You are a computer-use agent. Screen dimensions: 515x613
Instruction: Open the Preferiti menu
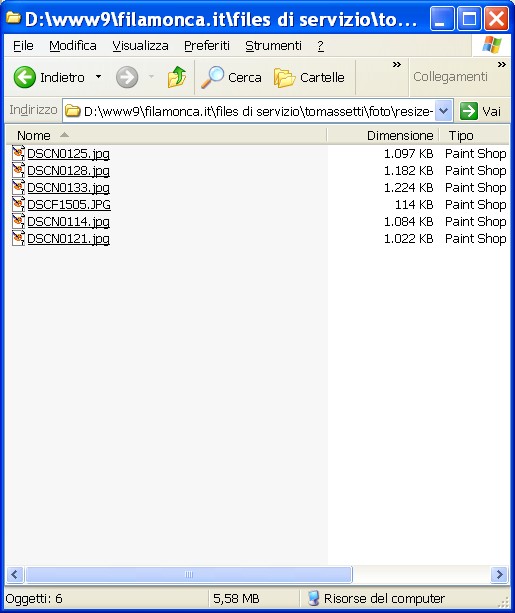click(x=207, y=46)
